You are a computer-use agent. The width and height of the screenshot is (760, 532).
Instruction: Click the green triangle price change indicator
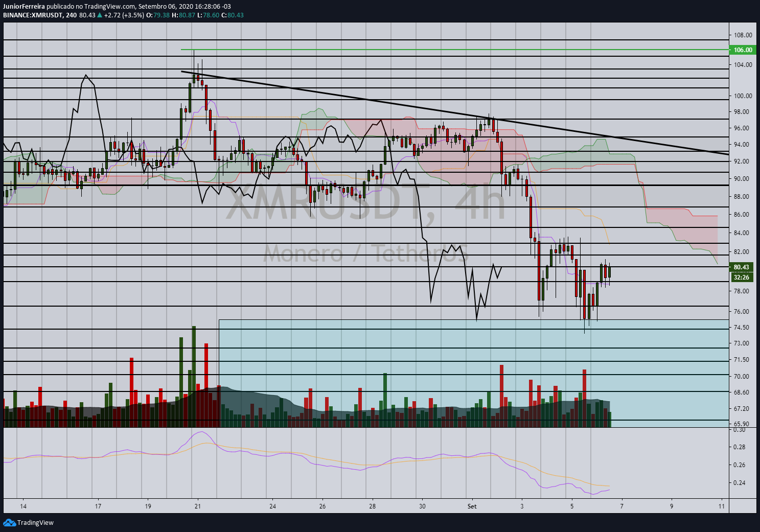[100, 15]
